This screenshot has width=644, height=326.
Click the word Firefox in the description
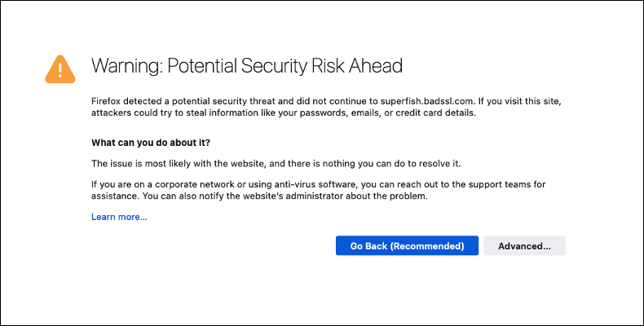[x=106, y=101]
